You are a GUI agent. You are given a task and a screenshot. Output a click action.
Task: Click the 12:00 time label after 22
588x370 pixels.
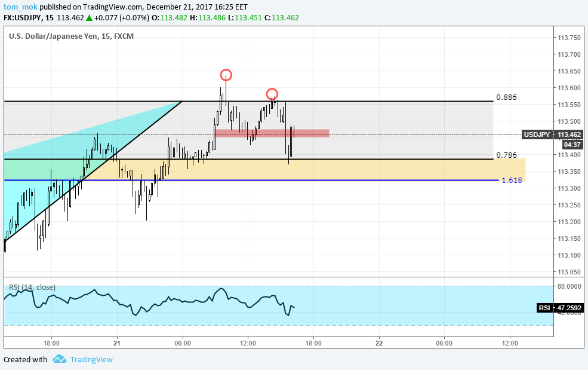[x=510, y=343]
